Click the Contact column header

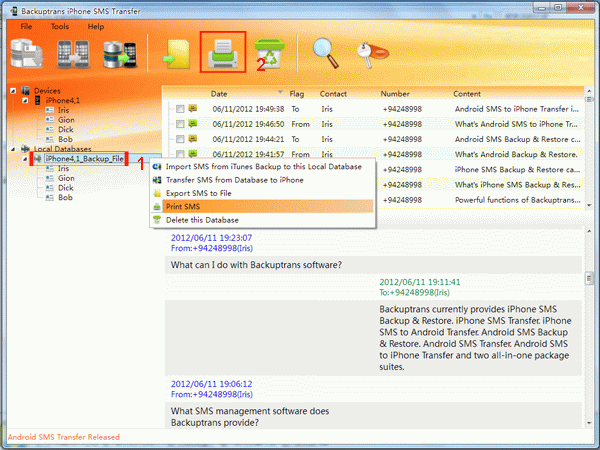[x=333, y=94]
